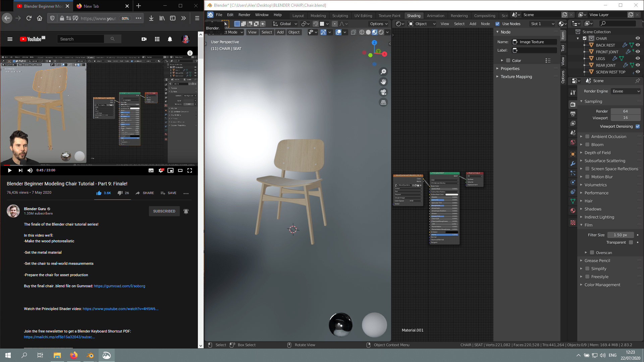Click the YouTube search input field
The width and height of the screenshot is (644, 362).
[x=80, y=39]
